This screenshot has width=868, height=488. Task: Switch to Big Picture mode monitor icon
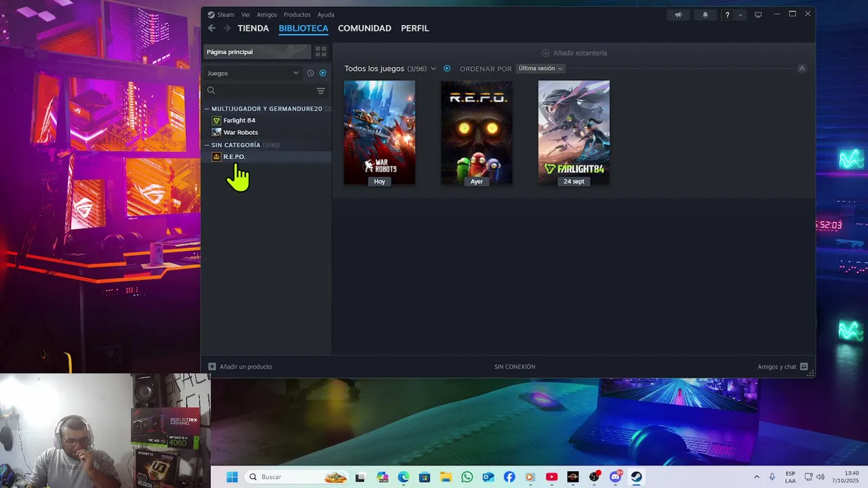(x=758, y=14)
